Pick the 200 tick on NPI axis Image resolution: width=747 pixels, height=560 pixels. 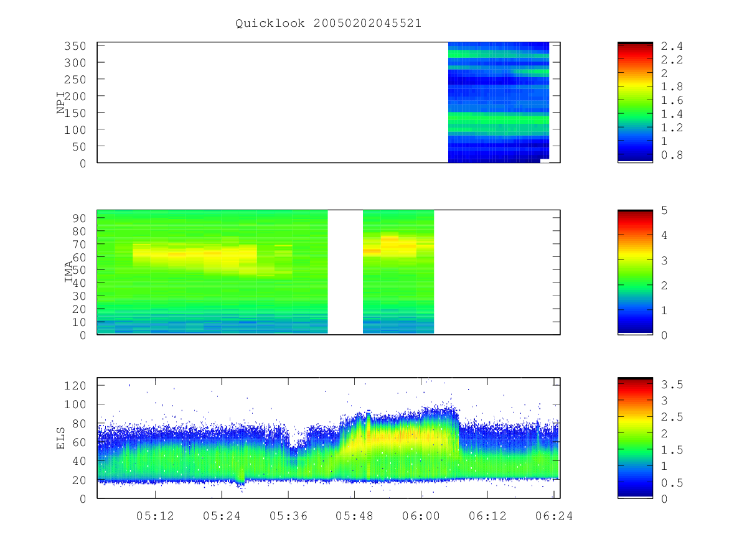[x=76, y=96]
